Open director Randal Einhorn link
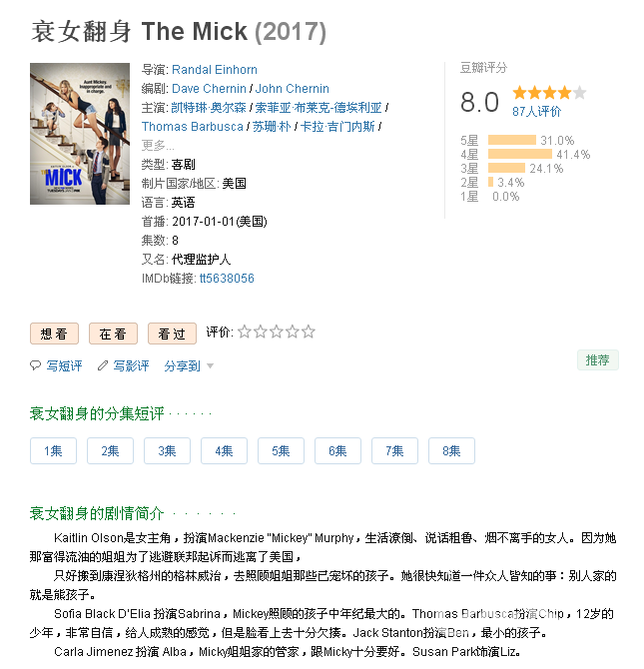Image resolution: width=644 pixels, height=669 pixels. [x=215, y=70]
